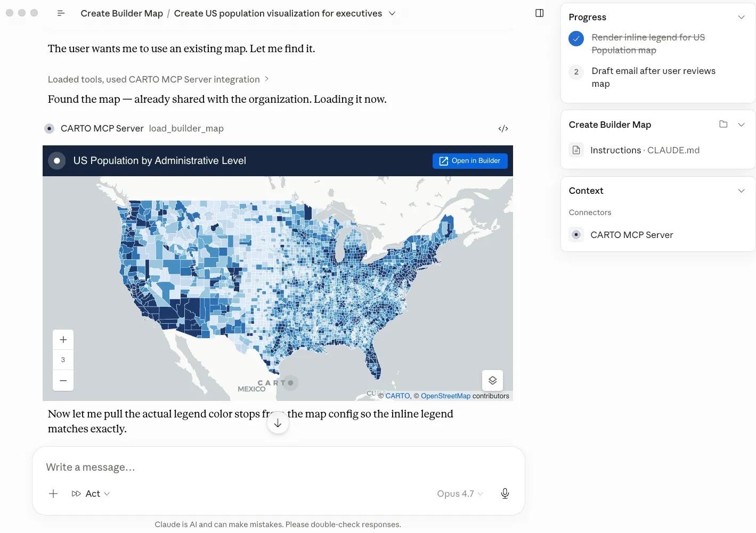
Task: Toggle completed Render inline legend task check
Action: coord(576,38)
